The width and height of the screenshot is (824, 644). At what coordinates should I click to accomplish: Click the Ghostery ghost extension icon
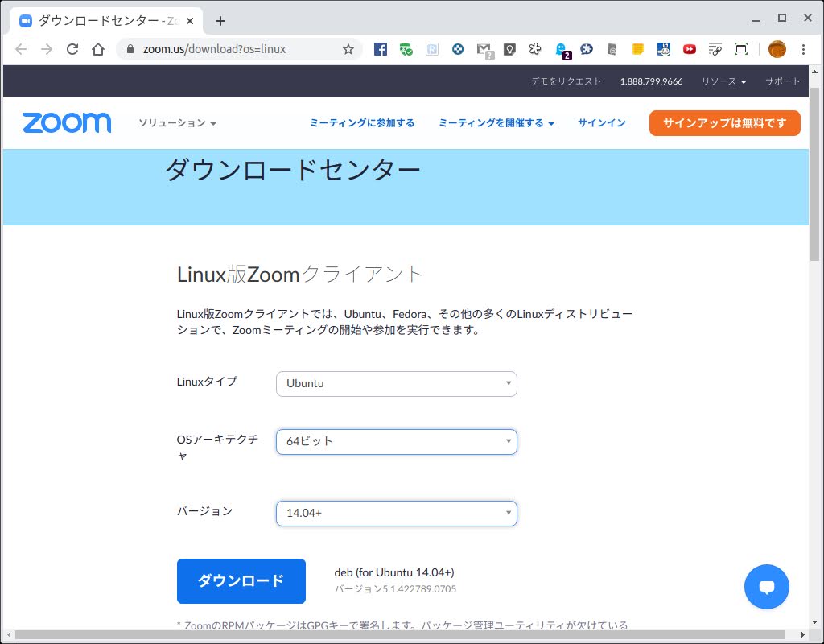[562, 50]
